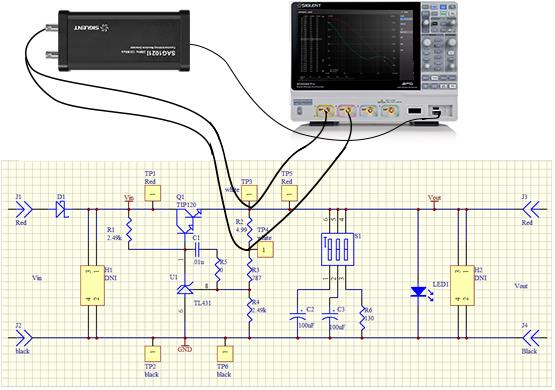
Task: Click the red Vout net label
Action: click(x=434, y=197)
